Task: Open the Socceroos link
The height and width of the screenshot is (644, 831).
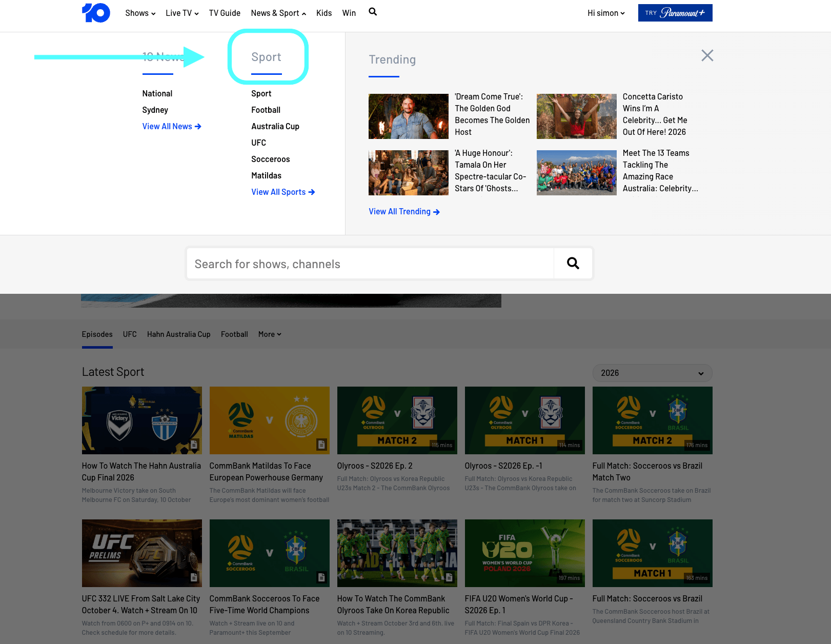Action: pos(270,159)
